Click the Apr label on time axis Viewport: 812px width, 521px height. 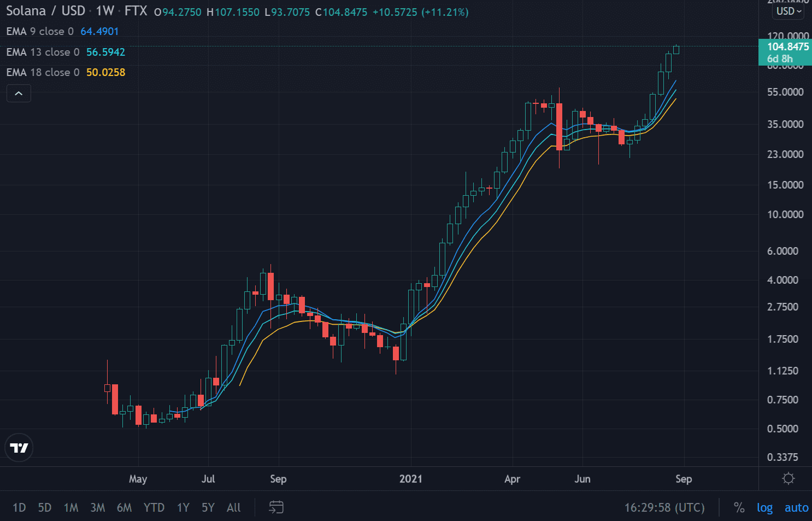[x=512, y=479]
